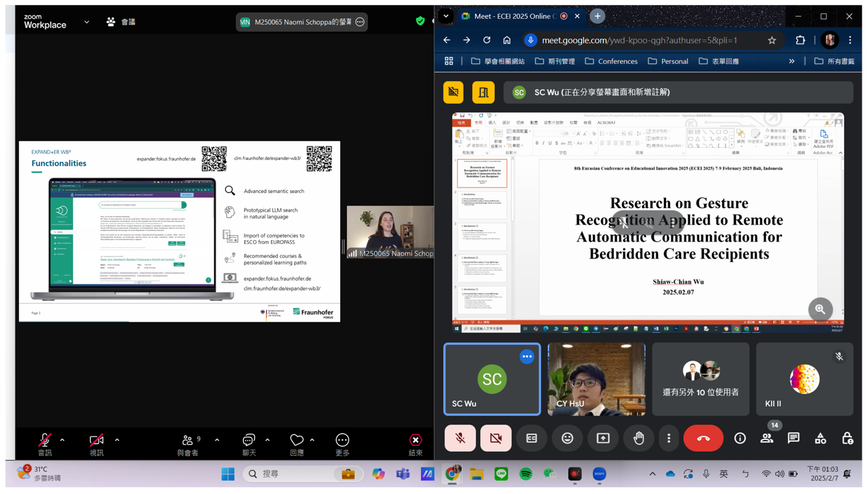
Task: Open the meeting details info icon
Action: click(740, 438)
